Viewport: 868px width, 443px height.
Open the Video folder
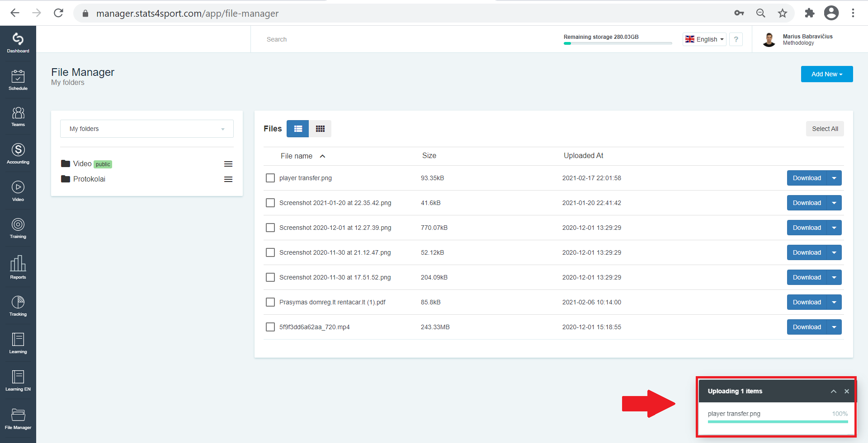(x=82, y=163)
